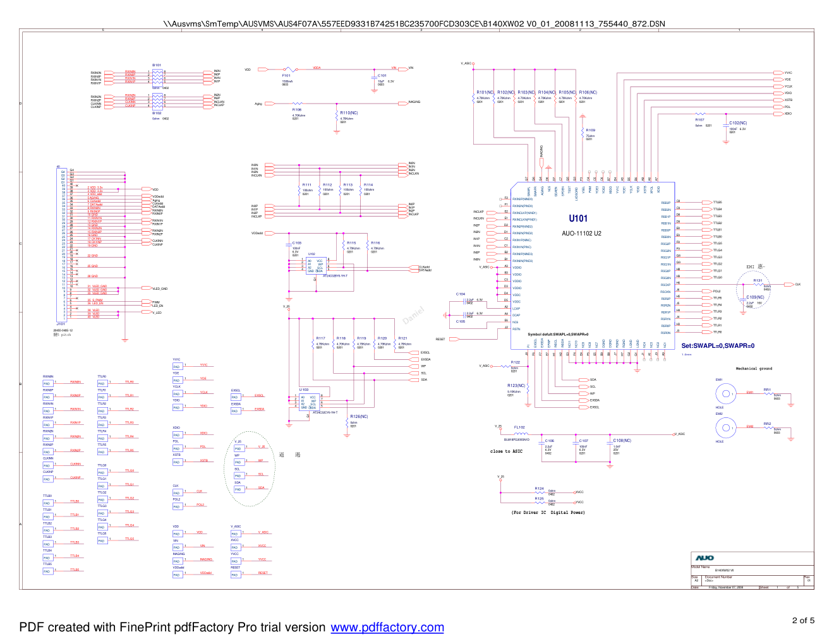Image resolution: width=834 pixels, height=644 pixels.
Task: Select the R110(NC) resistor label
Action: coord(349,113)
